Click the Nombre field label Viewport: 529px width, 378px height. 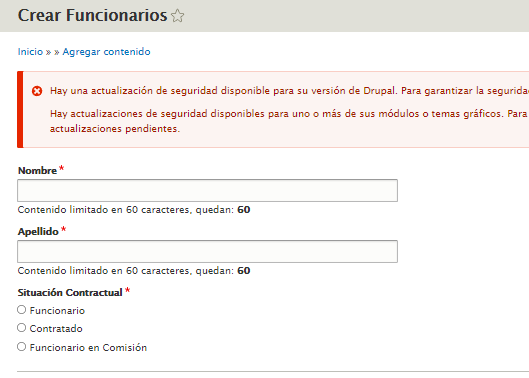click(37, 170)
